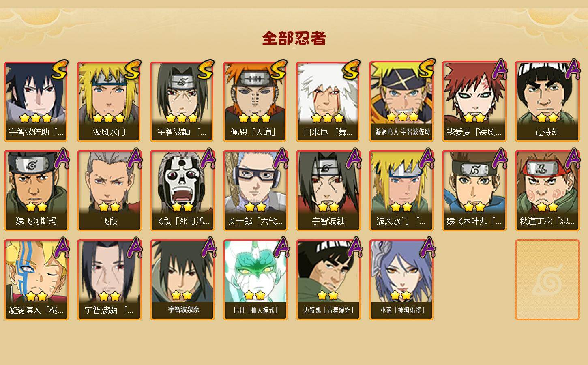Image resolution: width=588 pixels, height=365 pixels.
Task: Click the 全部忍者 heading
Action: [294, 39]
